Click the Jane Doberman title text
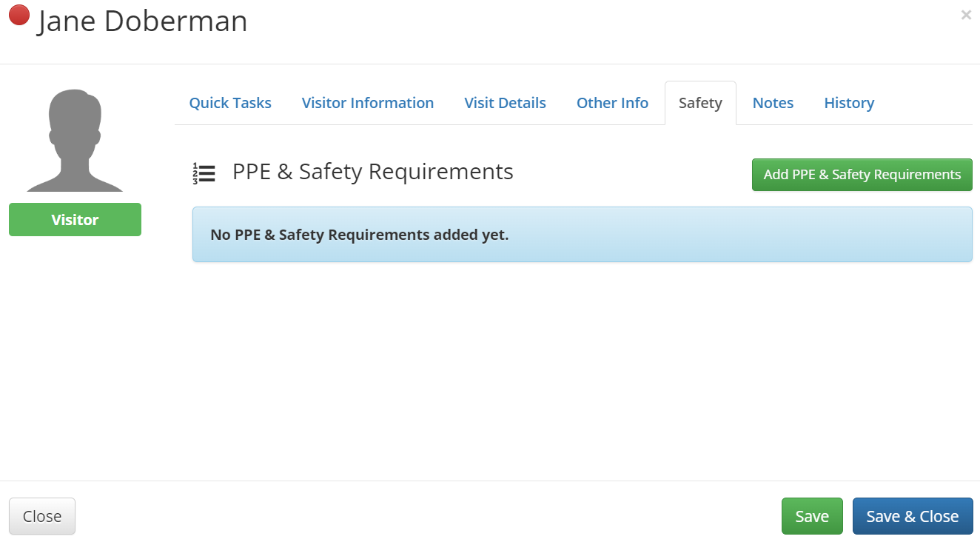 [x=142, y=21]
